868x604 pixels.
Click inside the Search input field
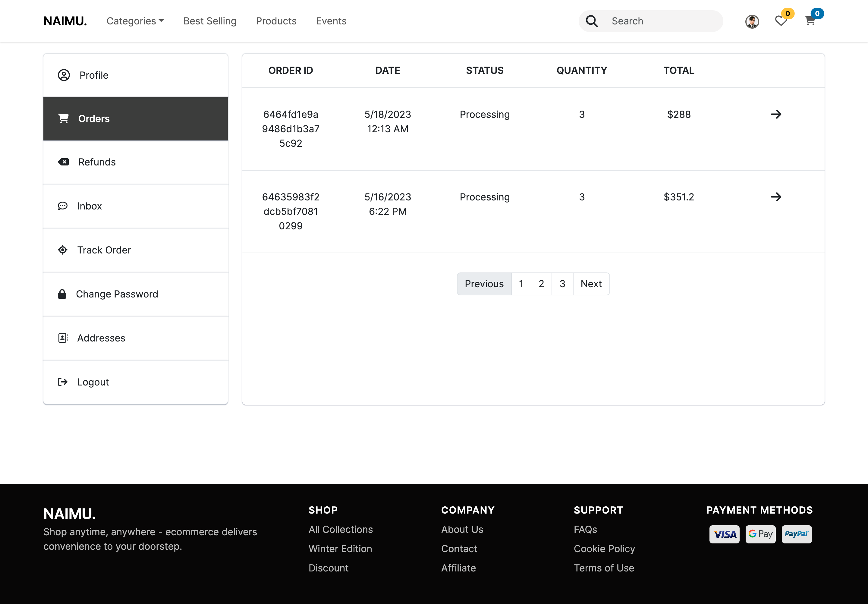[x=662, y=21]
